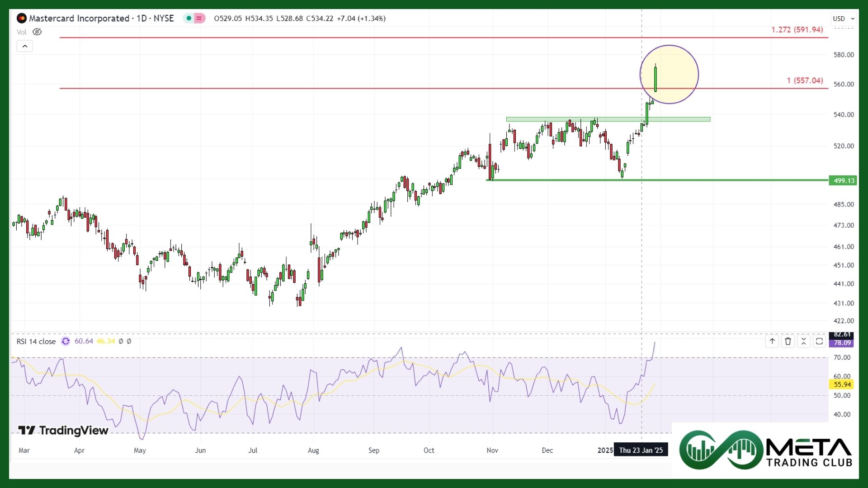The height and width of the screenshot is (488, 868).
Task: Click the 520.00 price axis label
Action: pyautogui.click(x=844, y=146)
